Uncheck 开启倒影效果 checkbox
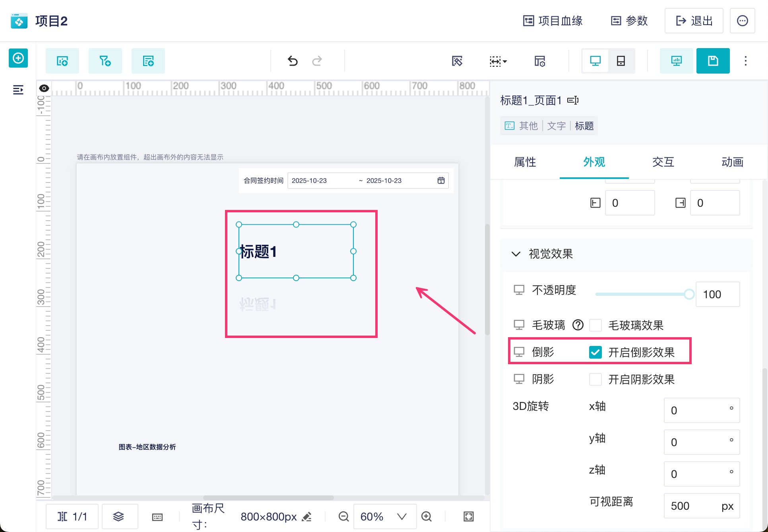 point(595,352)
